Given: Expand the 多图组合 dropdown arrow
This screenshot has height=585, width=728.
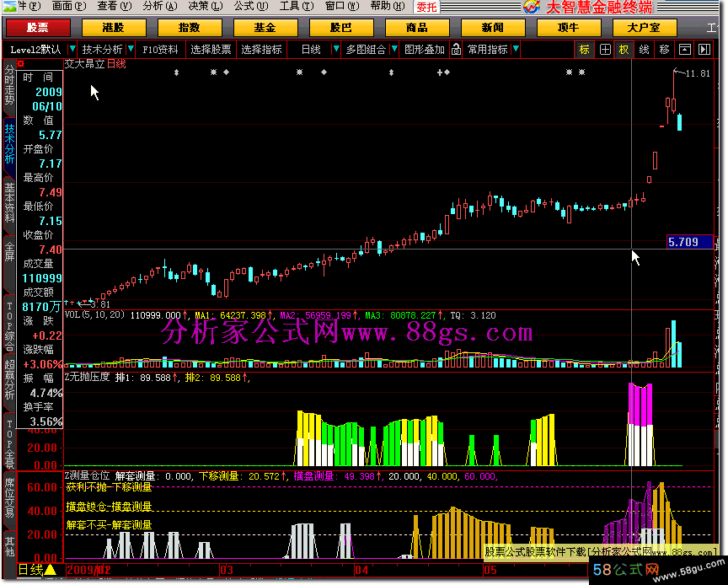Looking at the screenshot, I should tap(394, 49).
